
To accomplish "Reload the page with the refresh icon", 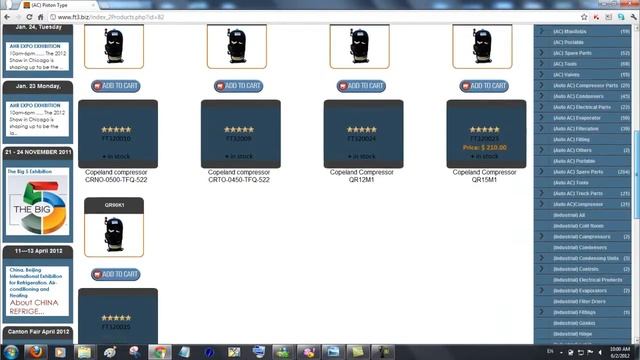I will 29,17.
